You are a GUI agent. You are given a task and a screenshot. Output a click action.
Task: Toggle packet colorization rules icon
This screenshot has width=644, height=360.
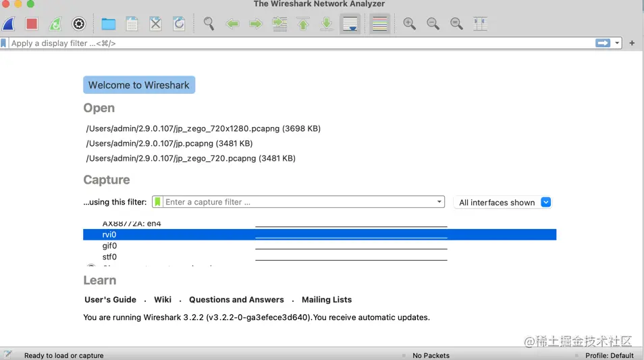[x=380, y=24]
